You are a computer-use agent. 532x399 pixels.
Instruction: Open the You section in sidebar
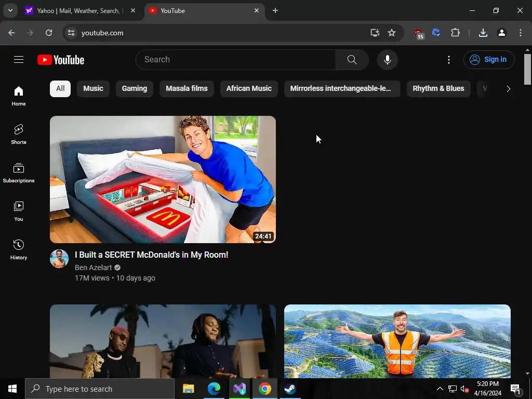(19, 211)
